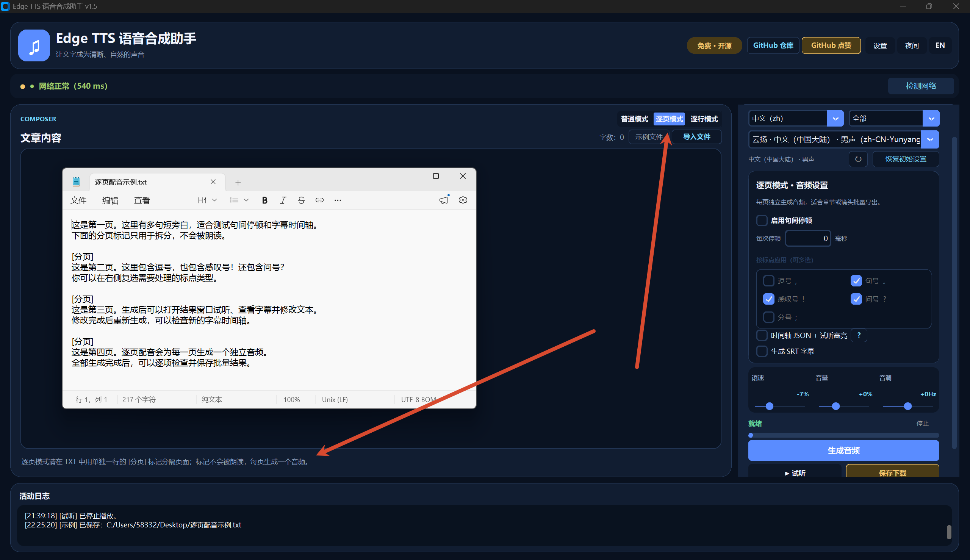Image resolution: width=970 pixels, height=560 pixels.
Task: Click 行 1, 列 1 position indicator
Action: (91, 400)
